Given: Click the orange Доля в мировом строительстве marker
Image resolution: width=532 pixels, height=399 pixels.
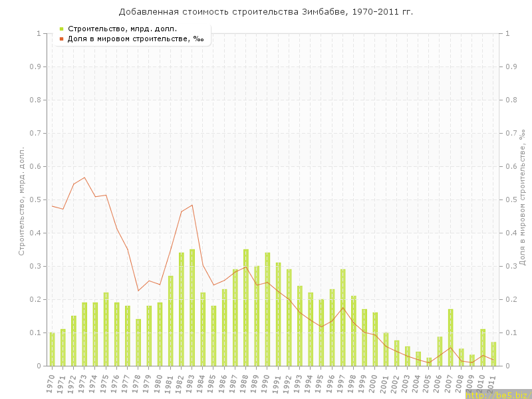Looking at the screenshot, I should click(61, 39).
